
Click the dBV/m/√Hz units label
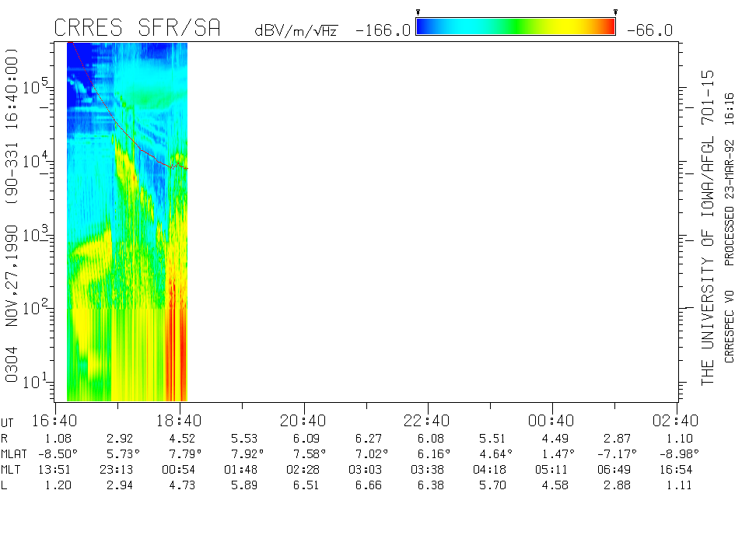(296, 31)
